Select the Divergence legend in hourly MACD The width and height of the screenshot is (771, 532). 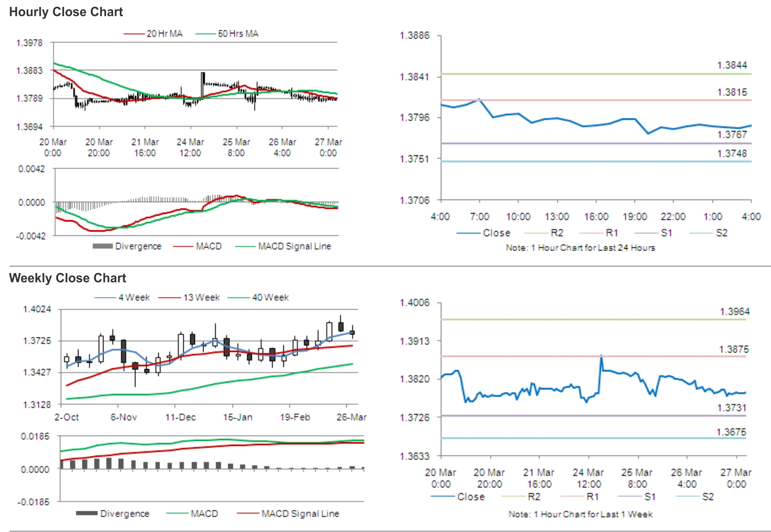click(127, 246)
